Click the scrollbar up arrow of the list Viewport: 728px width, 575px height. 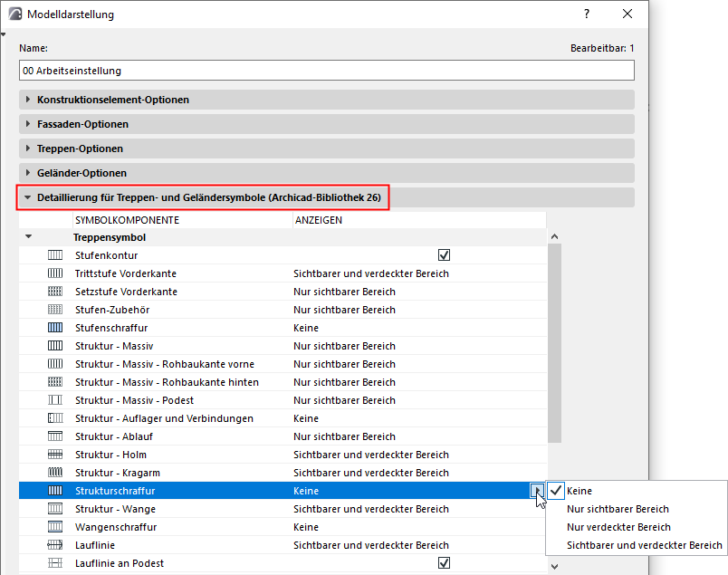554,236
